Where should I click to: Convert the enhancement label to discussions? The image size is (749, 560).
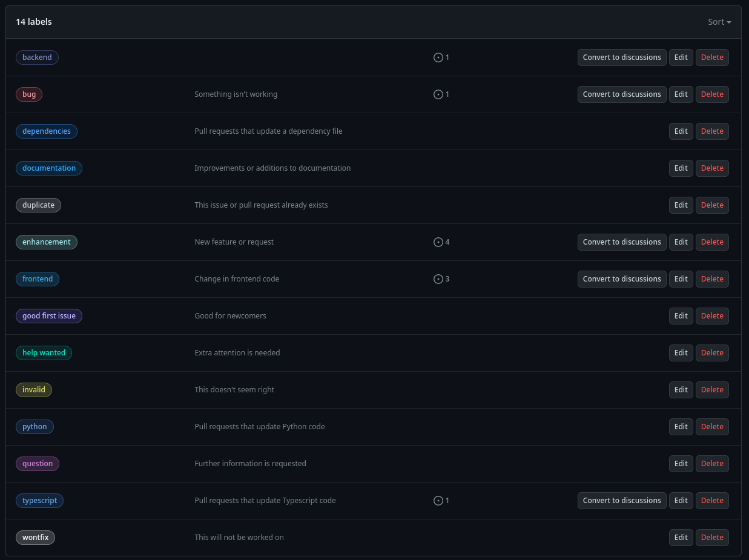(621, 242)
